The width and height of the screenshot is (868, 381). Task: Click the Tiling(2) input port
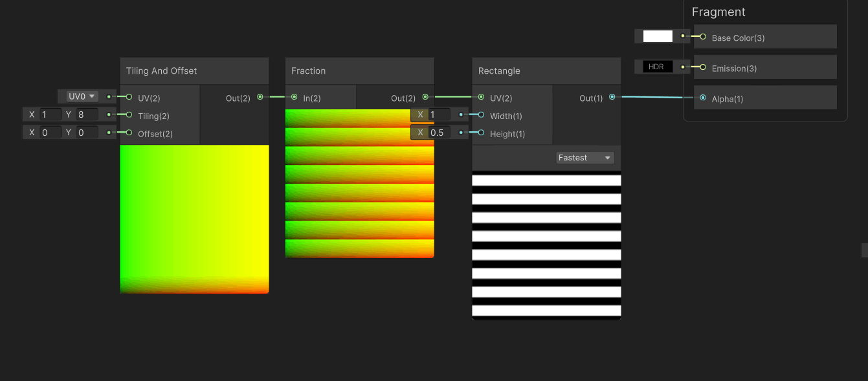[x=129, y=115]
